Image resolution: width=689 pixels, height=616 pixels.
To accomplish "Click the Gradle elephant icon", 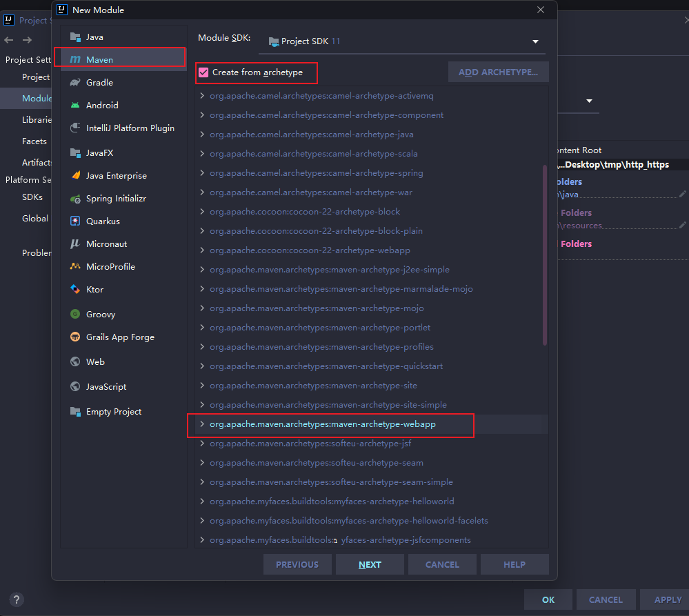I will (75, 82).
